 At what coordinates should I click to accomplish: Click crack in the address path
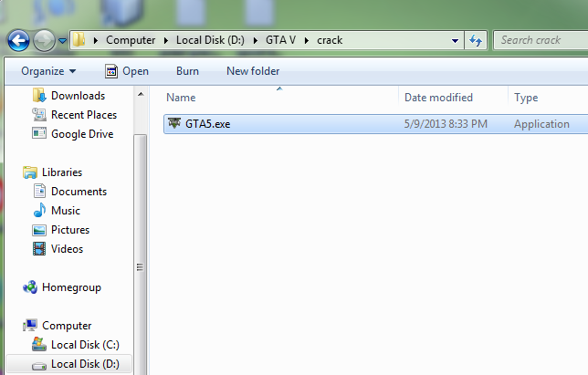coord(330,40)
